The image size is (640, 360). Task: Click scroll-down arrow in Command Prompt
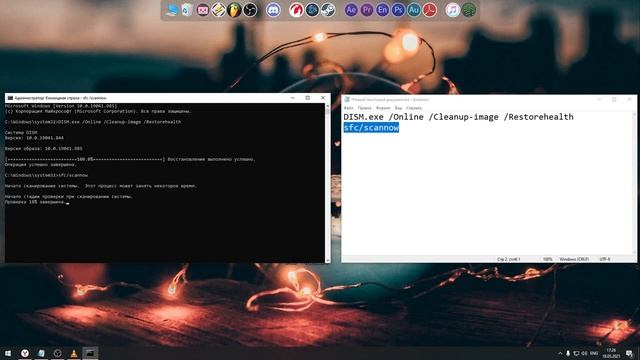pos(327,260)
